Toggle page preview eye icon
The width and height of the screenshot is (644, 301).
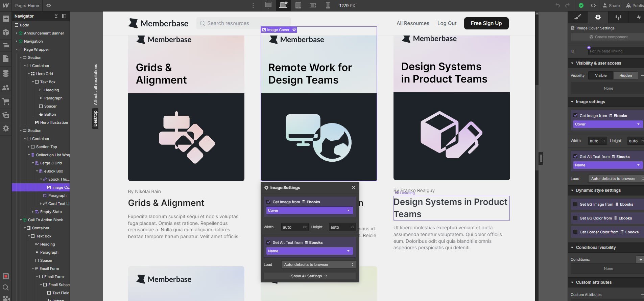click(49, 5)
